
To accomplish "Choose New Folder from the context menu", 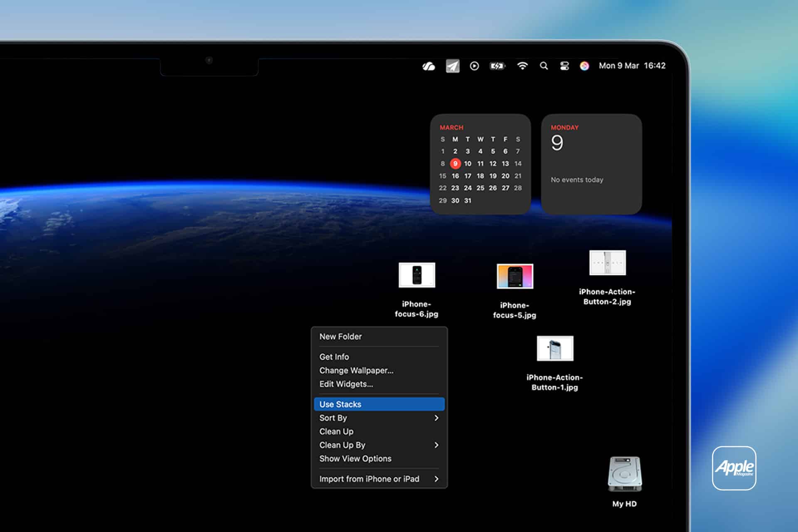I will click(379, 337).
